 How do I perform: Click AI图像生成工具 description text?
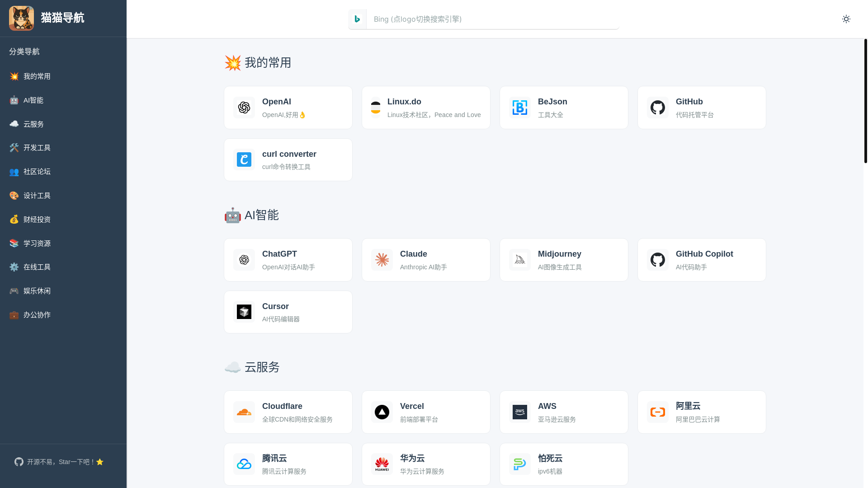(560, 267)
